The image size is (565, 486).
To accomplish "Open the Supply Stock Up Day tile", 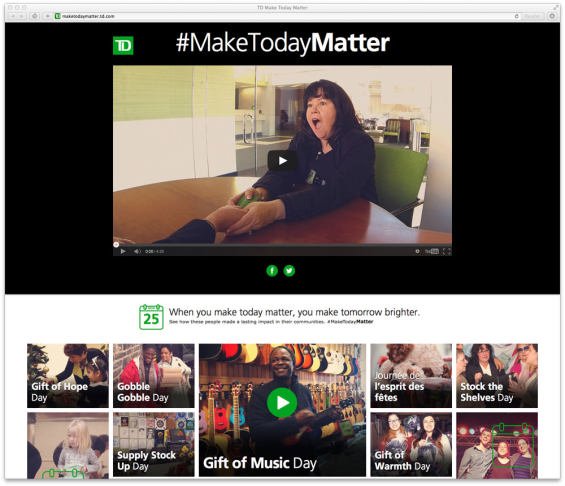I will [154, 445].
